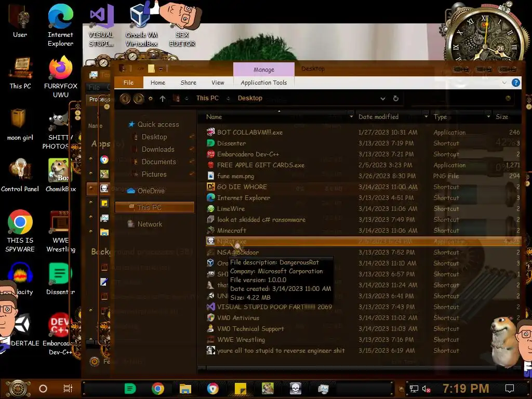This screenshot has height=399, width=532.
Task: Go up one folder level
Action: click(x=163, y=98)
